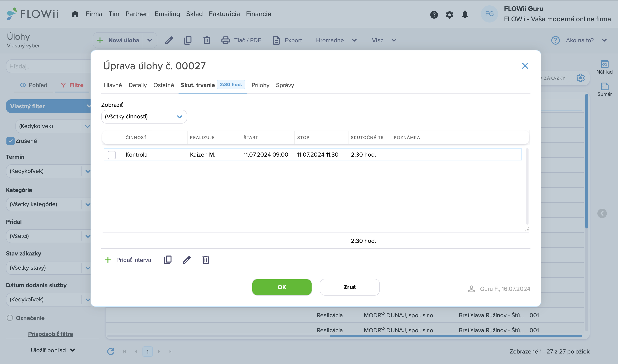Open the Kategória (Všetky kategórie) dropdown

(48, 204)
